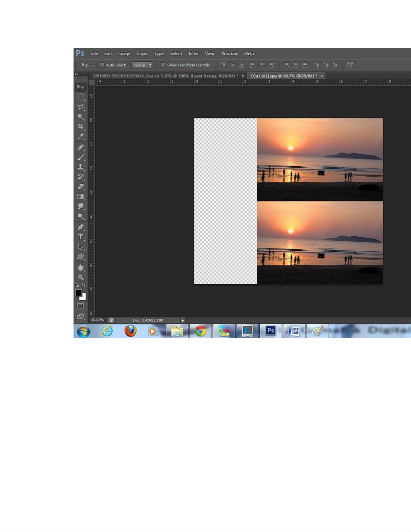Select the Eyedropper tool

coord(81,137)
